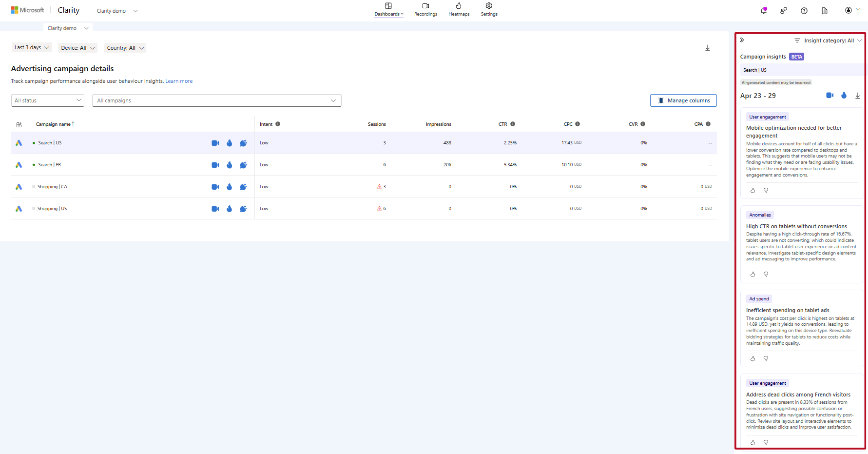Click the Shopping | CA sessions warning icon

click(x=379, y=186)
